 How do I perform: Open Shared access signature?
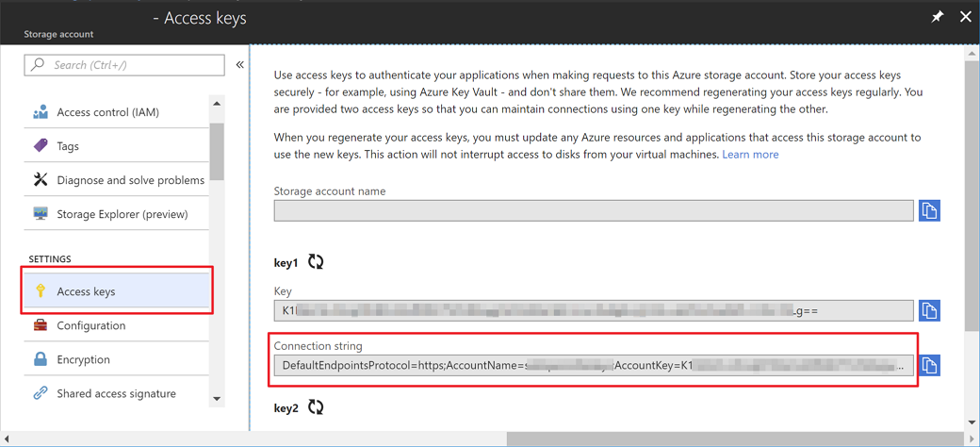click(116, 393)
